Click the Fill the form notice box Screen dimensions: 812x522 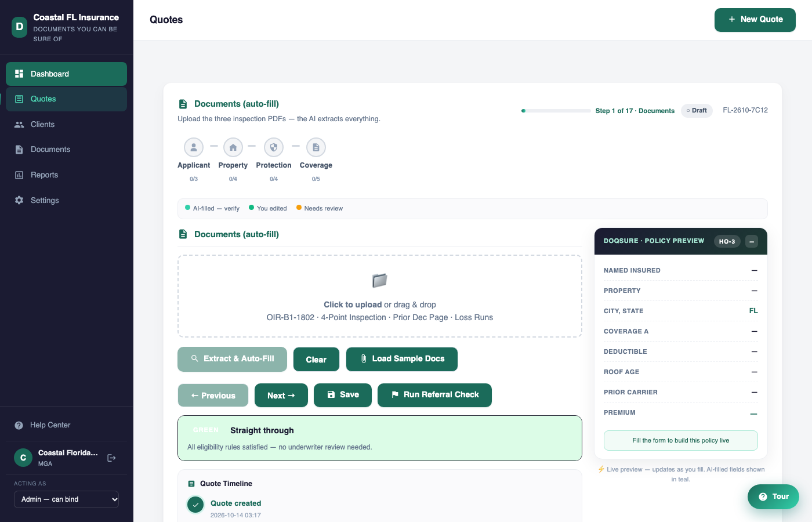point(681,441)
